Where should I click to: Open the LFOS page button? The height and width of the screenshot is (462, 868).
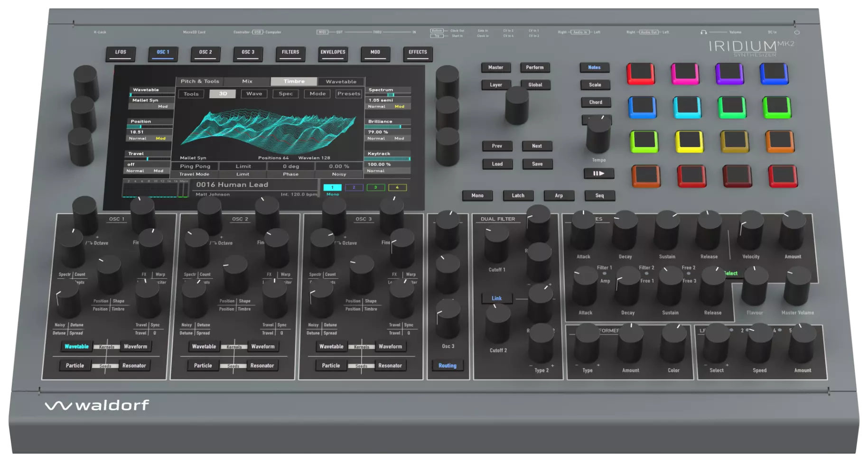(121, 53)
